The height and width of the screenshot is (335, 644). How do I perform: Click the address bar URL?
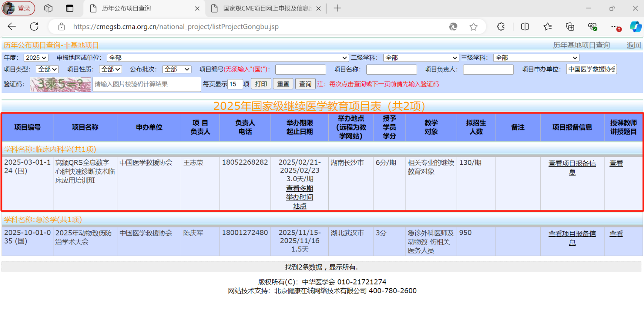(x=176, y=27)
